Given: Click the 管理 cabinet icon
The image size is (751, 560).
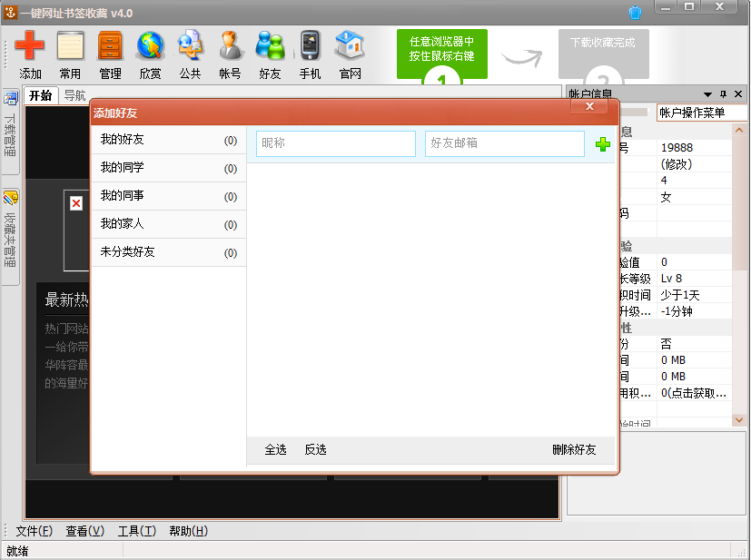Looking at the screenshot, I should pyautogui.click(x=110, y=46).
